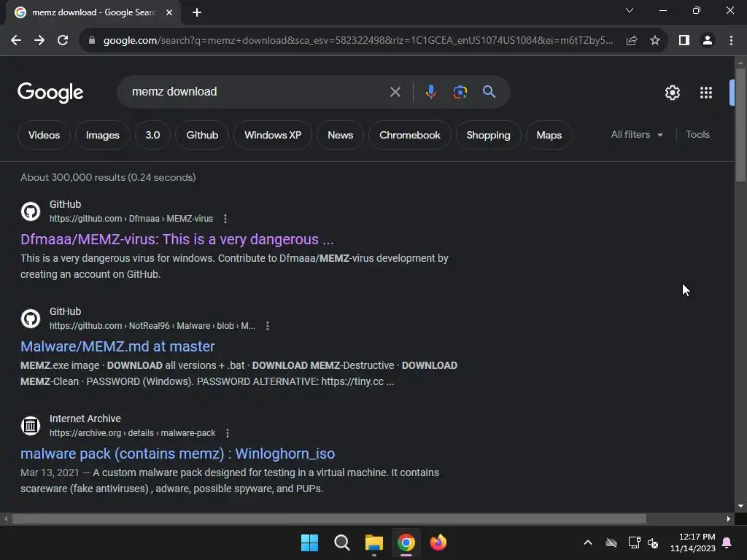Open search Tools options
Image resolution: width=747 pixels, height=560 pixels.
pos(697,135)
